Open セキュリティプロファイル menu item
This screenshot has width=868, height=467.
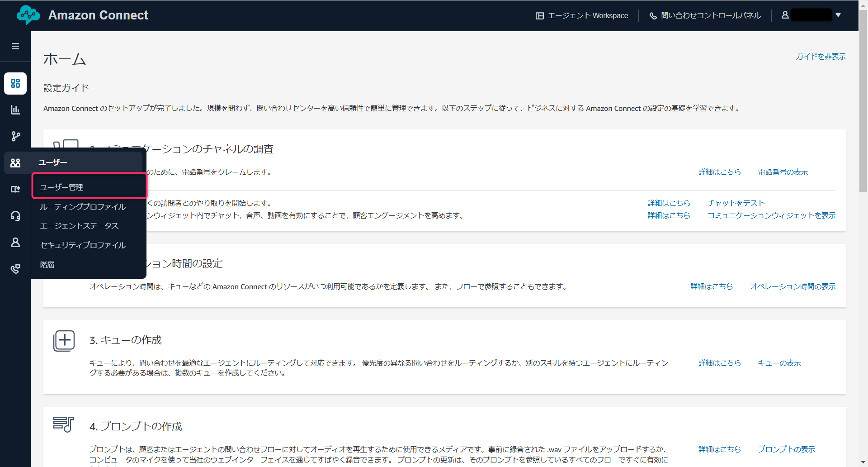click(83, 245)
